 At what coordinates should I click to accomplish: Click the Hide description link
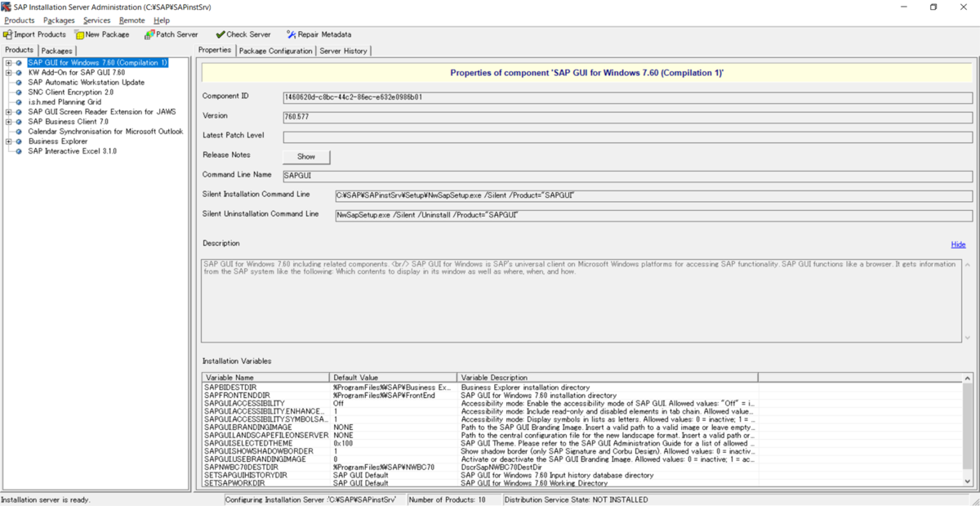(958, 244)
